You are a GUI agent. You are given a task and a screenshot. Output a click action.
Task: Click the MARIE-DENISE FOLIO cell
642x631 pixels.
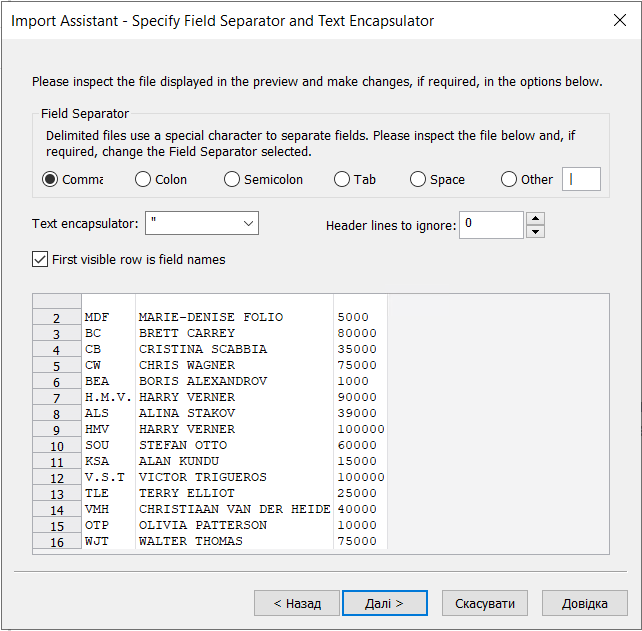(x=234, y=317)
